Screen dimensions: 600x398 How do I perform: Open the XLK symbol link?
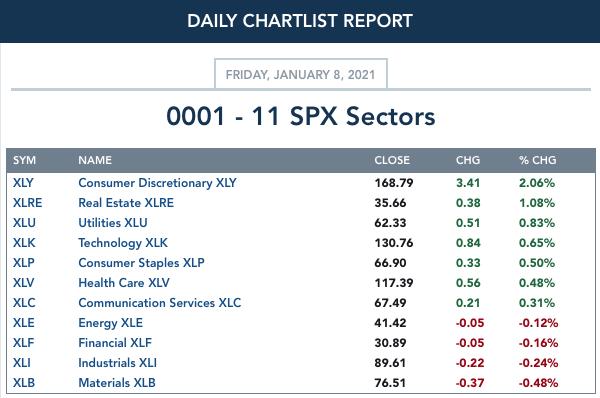[x=24, y=243]
